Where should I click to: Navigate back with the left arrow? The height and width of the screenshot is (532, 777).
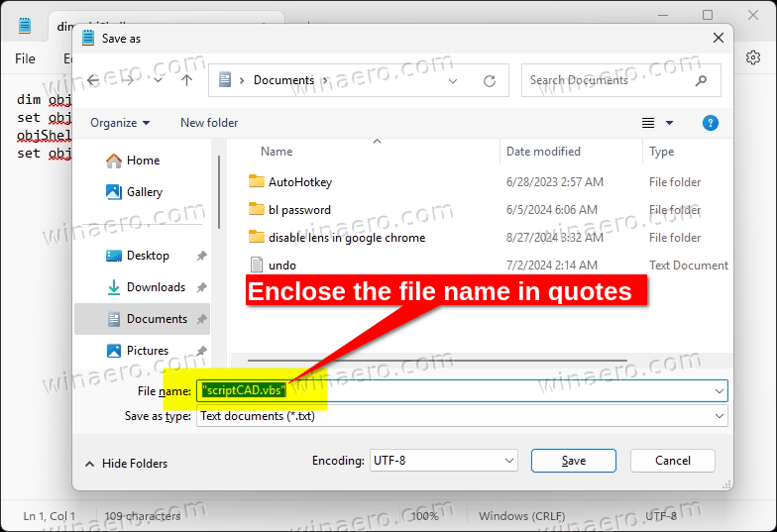[x=93, y=80]
